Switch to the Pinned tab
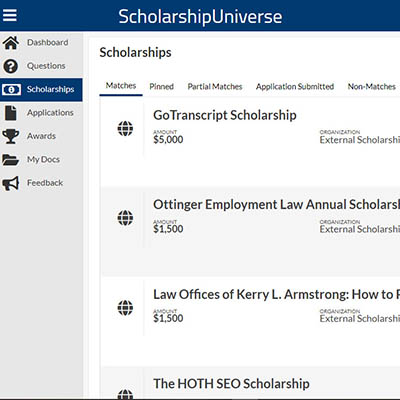Screen dimensions: 400x400 162,87
